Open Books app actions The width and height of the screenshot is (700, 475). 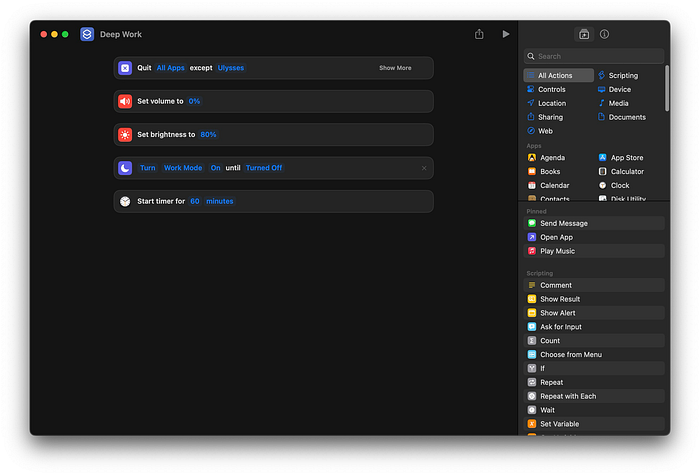click(544, 171)
